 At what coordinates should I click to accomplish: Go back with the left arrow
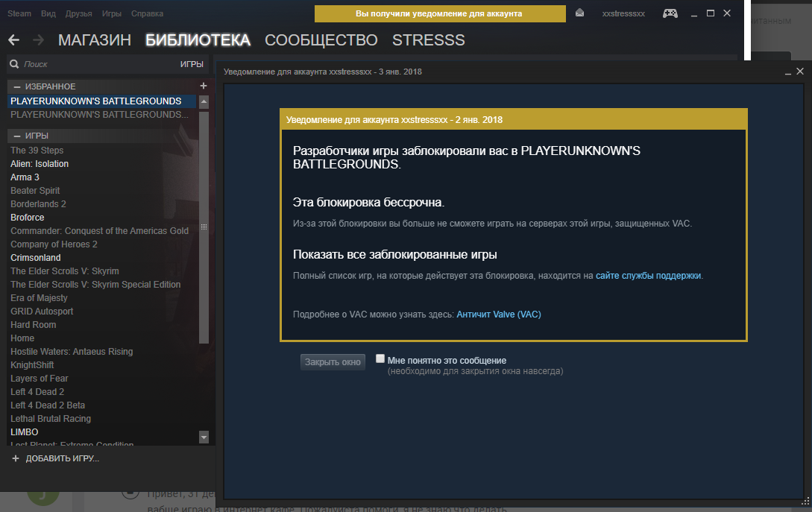(x=14, y=39)
